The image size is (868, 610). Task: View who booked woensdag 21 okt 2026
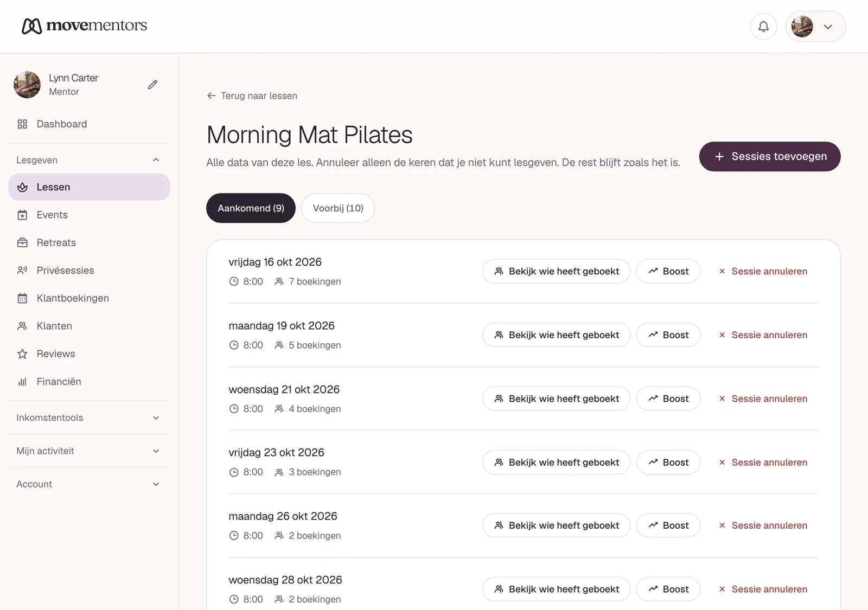556,399
